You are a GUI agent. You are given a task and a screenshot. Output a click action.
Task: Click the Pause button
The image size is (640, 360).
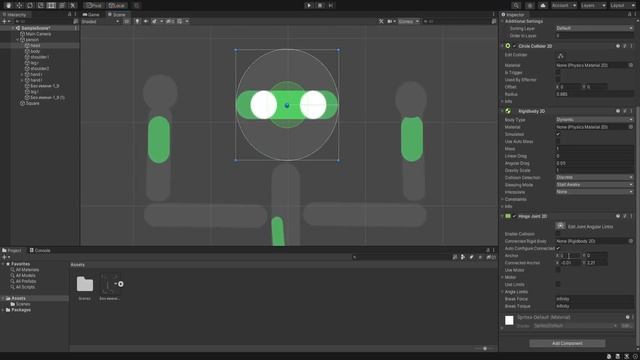pyautogui.click(x=320, y=5)
